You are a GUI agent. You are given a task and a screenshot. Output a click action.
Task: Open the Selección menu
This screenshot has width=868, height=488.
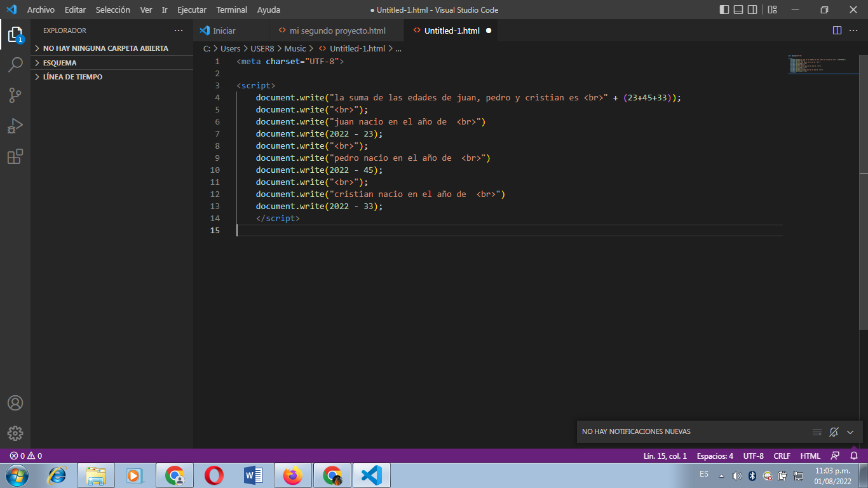[x=113, y=10]
